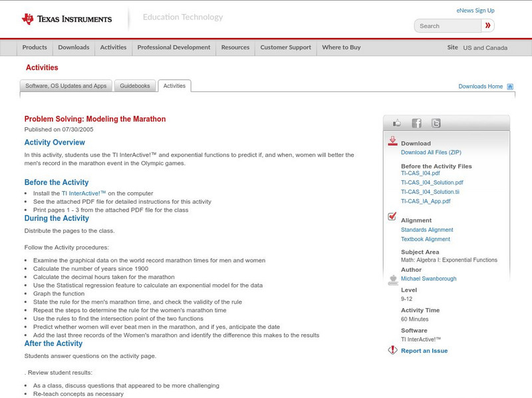The height and width of the screenshot is (398, 532).
Task: Open the eNews Sign Up link
Action: [x=475, y=11]
